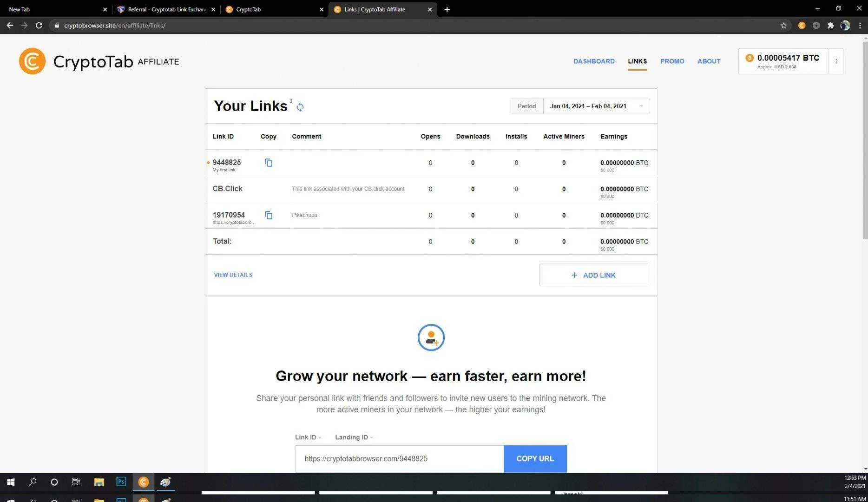Click the personal link URL field
868x502 pixels.
pos(400,459)
